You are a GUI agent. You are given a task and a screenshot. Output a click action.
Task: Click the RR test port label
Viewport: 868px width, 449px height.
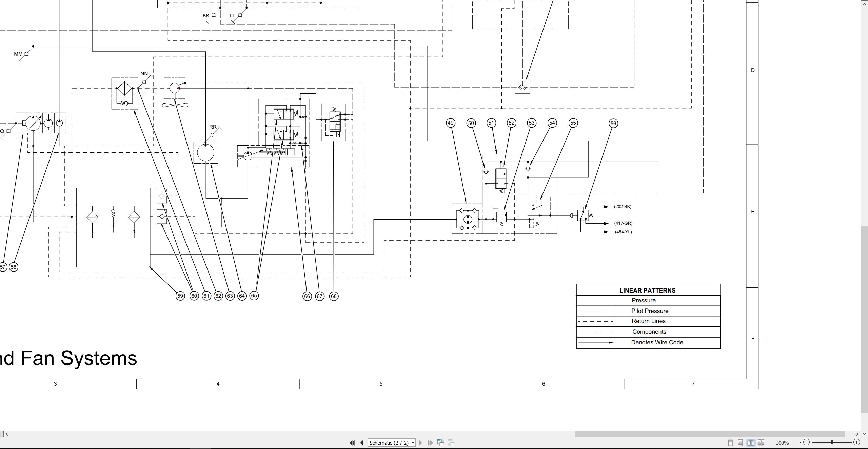point(213,127)
